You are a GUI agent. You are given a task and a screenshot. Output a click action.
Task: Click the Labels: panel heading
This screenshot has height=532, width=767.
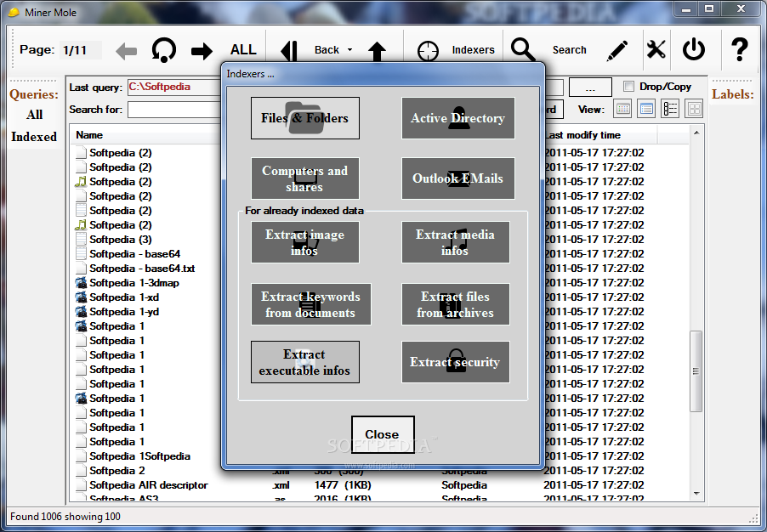pos(732,94)
